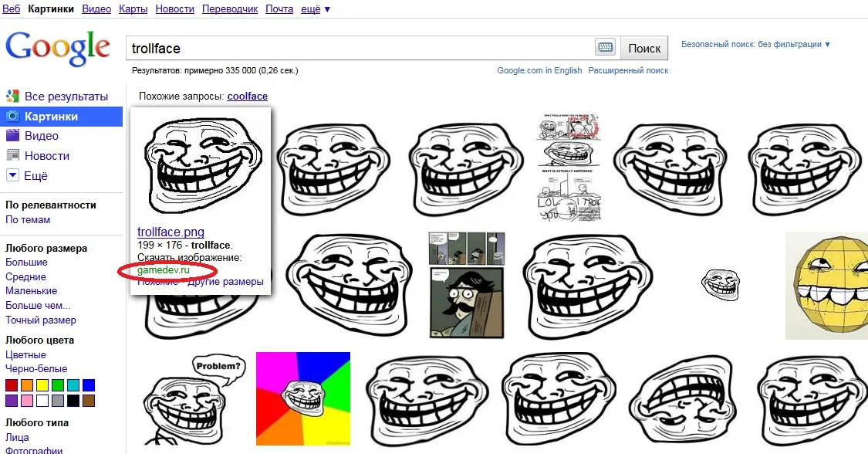The image size is (868, 454).
Task: Filter results to Цветные images
Action: (25, 354)
